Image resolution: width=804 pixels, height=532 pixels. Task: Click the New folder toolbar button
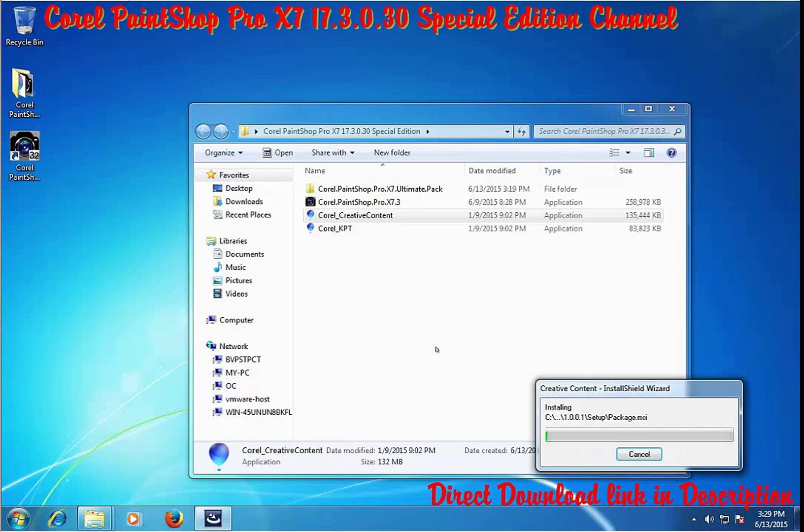(x=392, y=153)
